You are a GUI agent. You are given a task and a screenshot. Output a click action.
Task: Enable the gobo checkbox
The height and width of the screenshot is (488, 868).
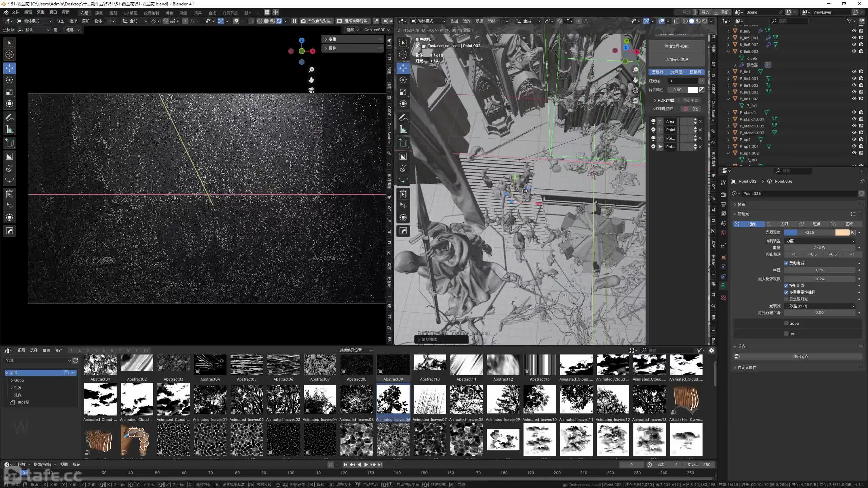coord(786,323)
